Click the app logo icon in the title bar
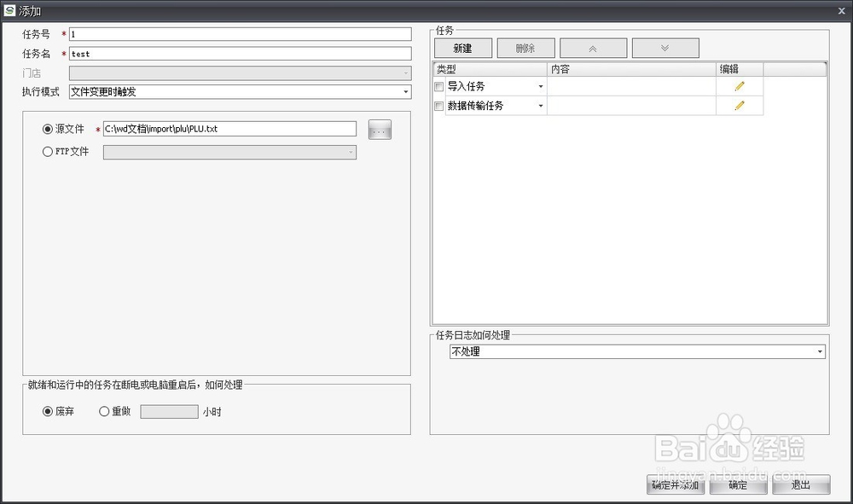853x504 pixels. [9, 9]
